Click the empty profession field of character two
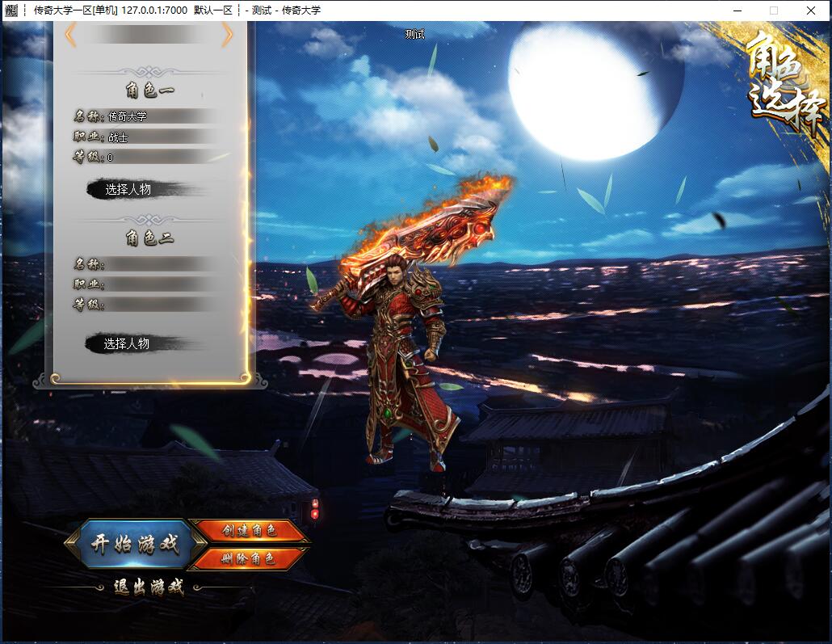 (162, 284)
